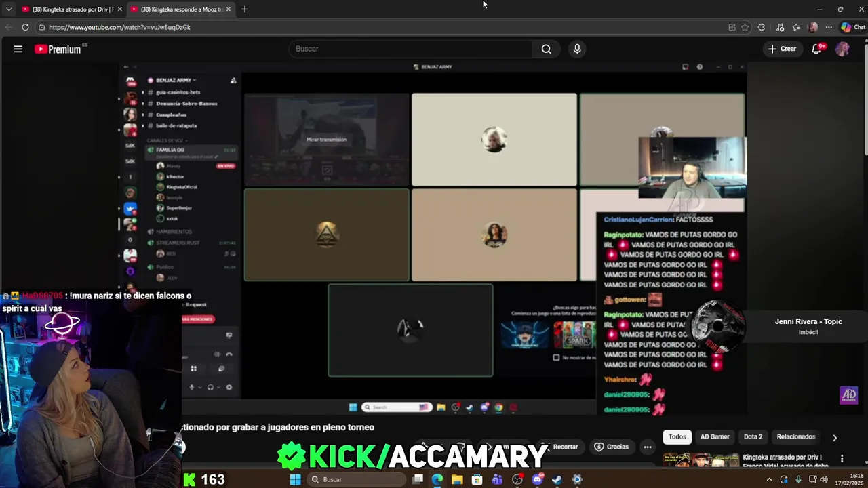The height and width of the screenshot is (488, 868).
Task: Open Microsoft Store from the taskbar
Action: coord(477,479)
